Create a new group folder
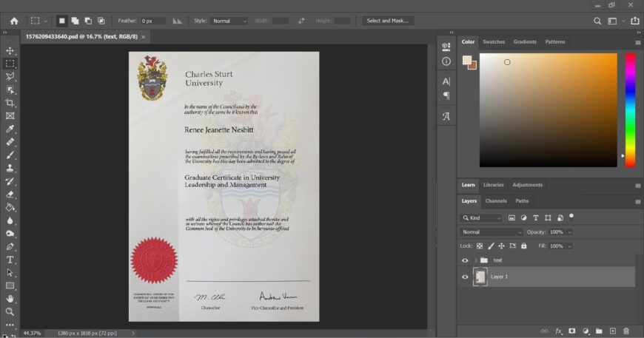Viewport: 644px width, 338px height. [x=599, y=331]
